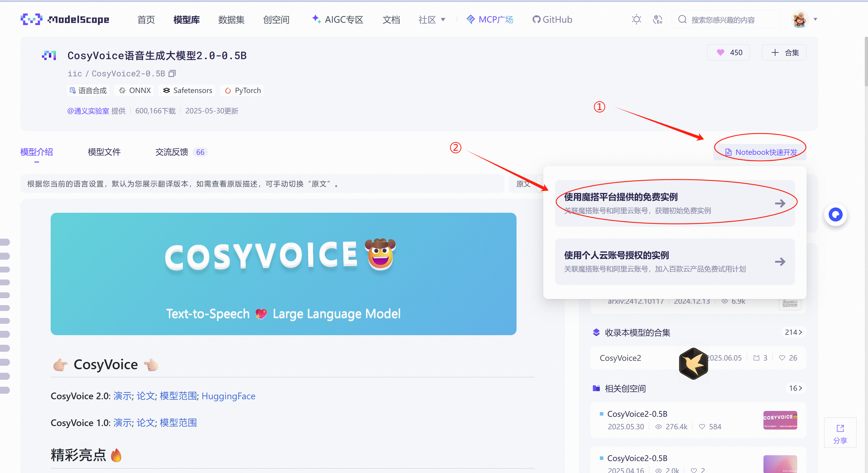Choose 使用个人云账号授权的实例 option
Image resolution: width=868 pixels, height=473 pixels.
[x=675, y=261]
